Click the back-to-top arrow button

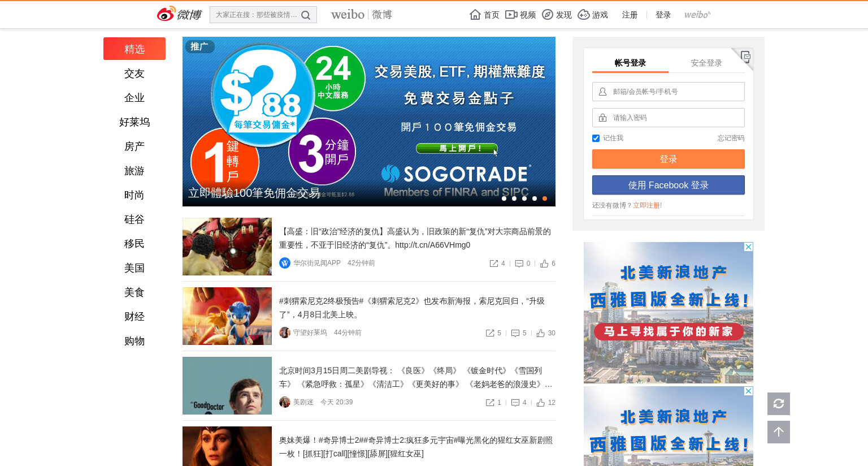point(779,432)
